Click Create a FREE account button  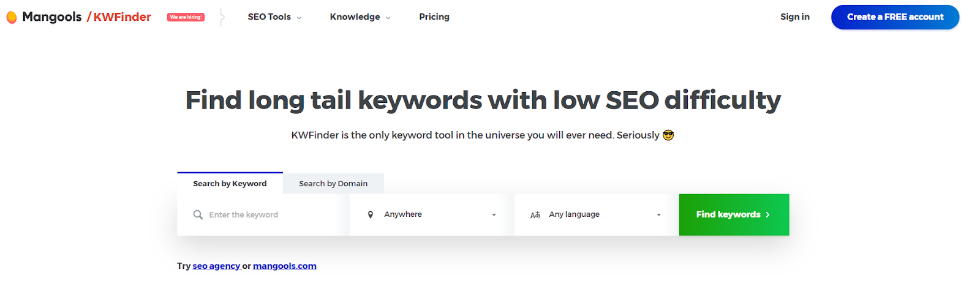(895, 17)
